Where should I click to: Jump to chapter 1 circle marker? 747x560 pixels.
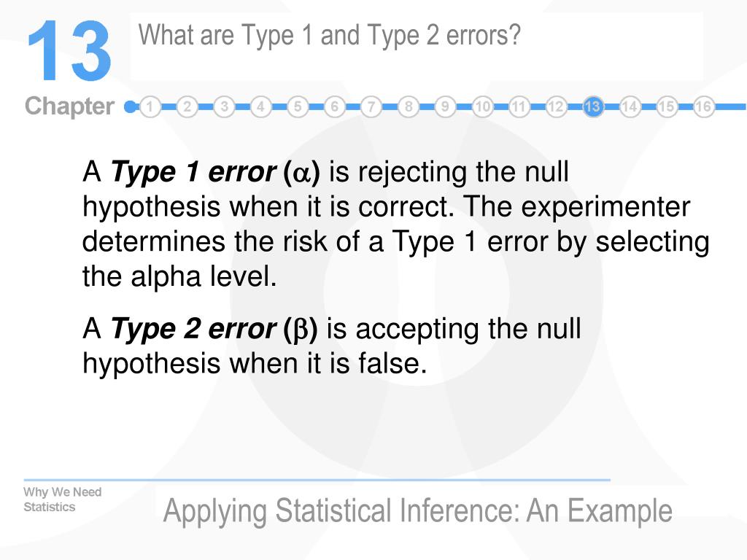pyautogui.click(x=150, y=106)
